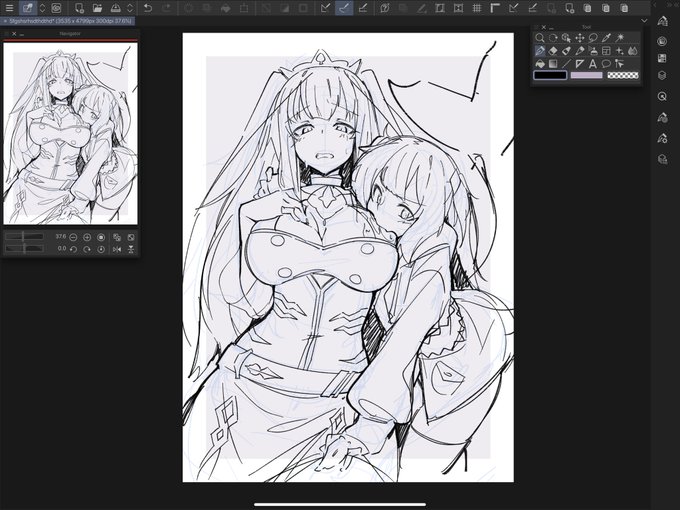
Task: Open the hamburger main menu
Action: point(9,8)
